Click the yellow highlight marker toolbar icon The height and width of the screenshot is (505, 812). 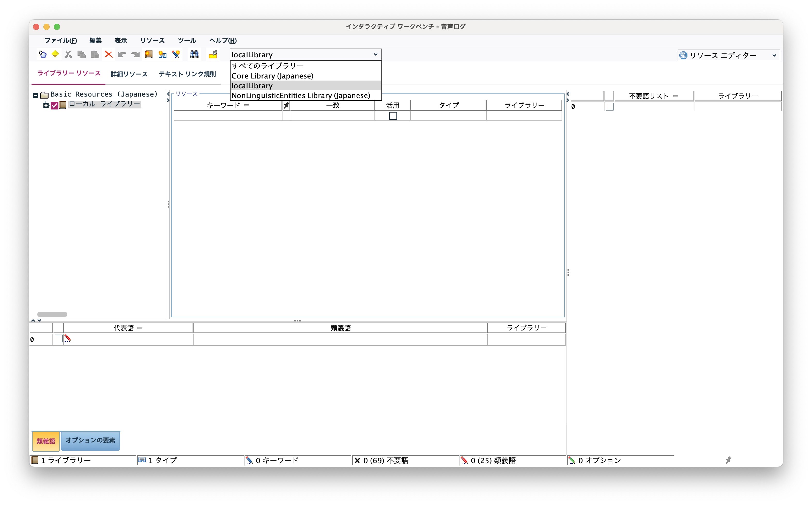[x=213, y=54]
